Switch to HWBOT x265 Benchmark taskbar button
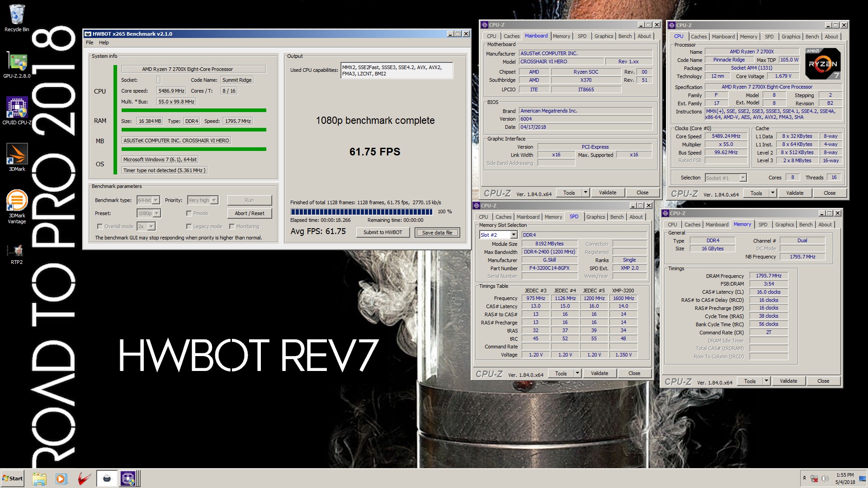The image size is (868, 488). [x=107, y=479]
